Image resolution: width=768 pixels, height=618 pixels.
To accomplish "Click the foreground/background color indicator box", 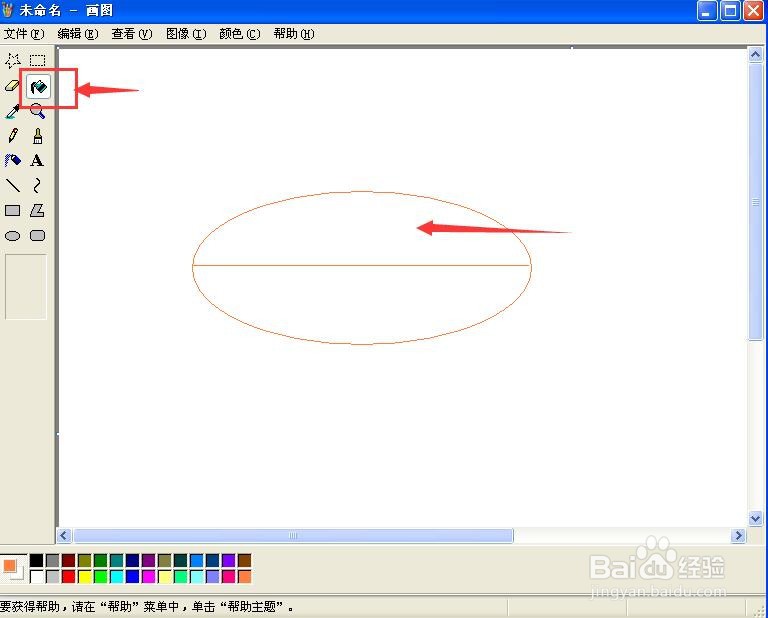I will (14, 569).
